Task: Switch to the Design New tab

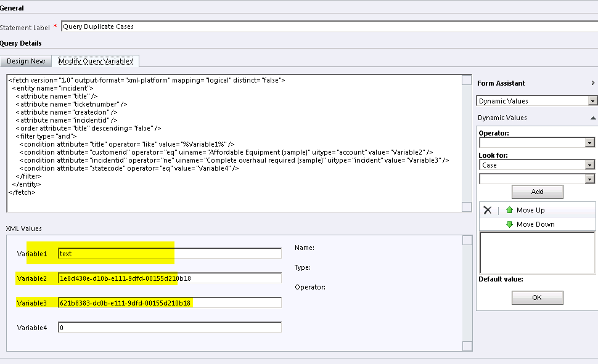Action: coord(26,61)
